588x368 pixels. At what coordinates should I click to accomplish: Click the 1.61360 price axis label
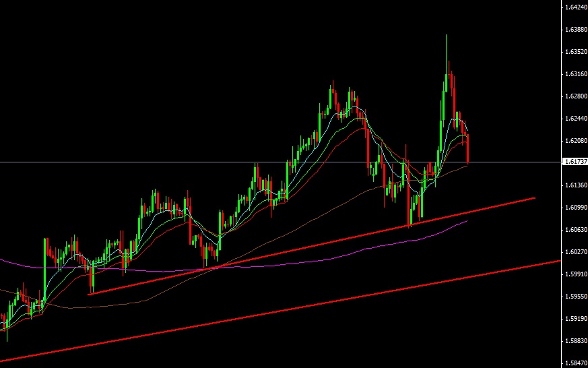(x=576, y=185)
